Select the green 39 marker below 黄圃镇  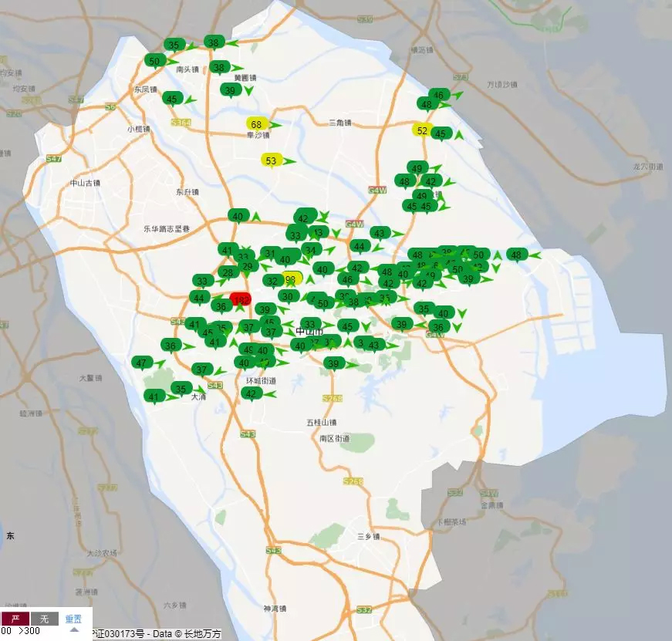(230, 90)
